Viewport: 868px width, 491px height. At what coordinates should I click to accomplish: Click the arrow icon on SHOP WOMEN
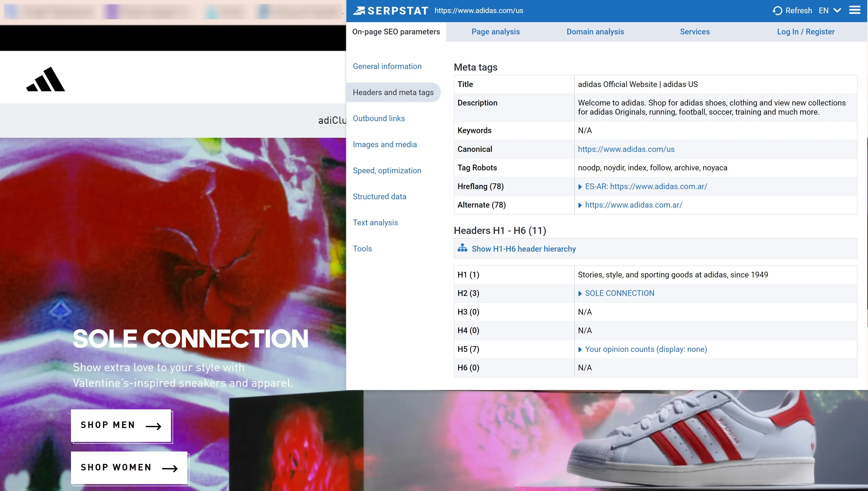[170, 468]
